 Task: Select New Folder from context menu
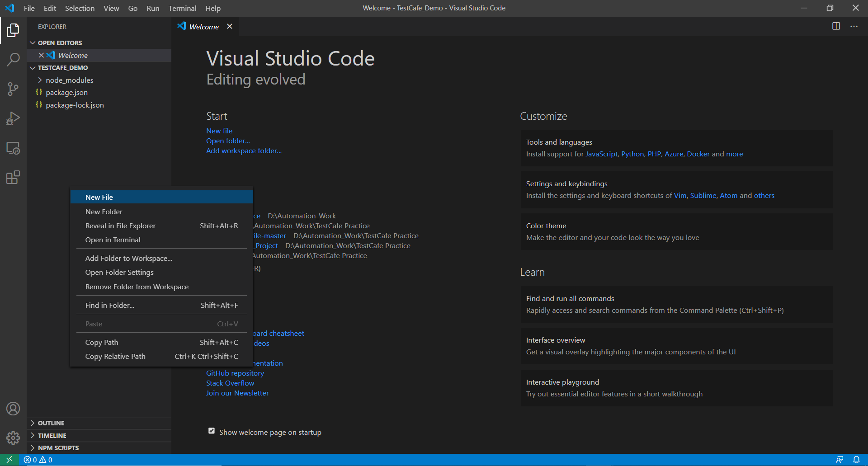click(x=104, y=212)
